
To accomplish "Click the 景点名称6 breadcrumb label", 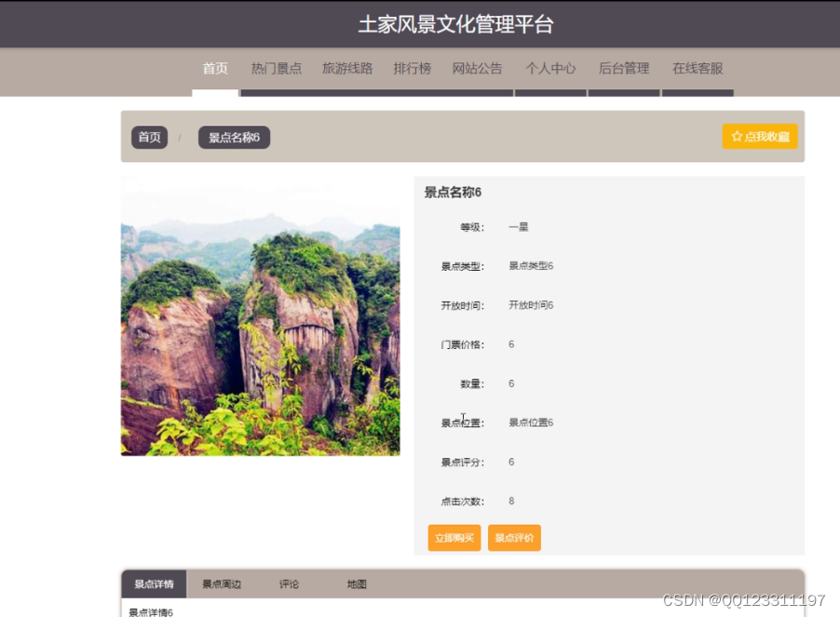I will pos(232,137).
